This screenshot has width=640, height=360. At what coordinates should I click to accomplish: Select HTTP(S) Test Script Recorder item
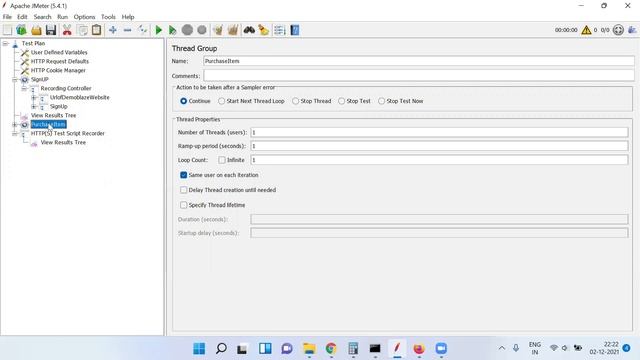68,133
